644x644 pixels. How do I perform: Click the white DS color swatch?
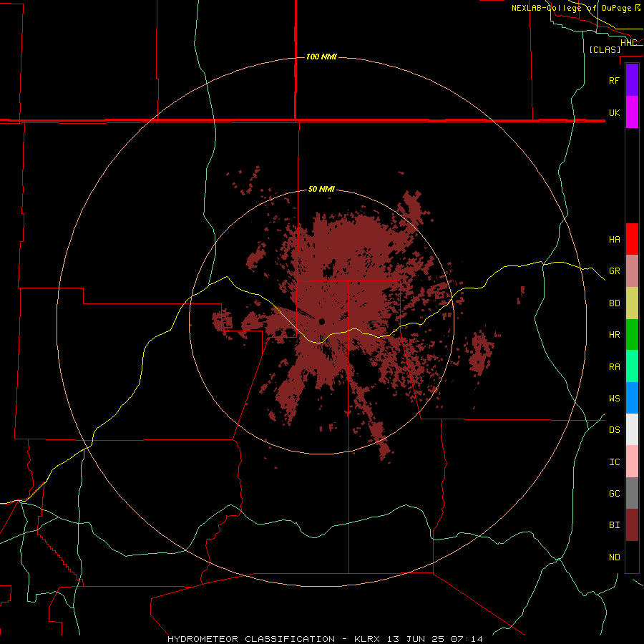[x=632, y=429]
